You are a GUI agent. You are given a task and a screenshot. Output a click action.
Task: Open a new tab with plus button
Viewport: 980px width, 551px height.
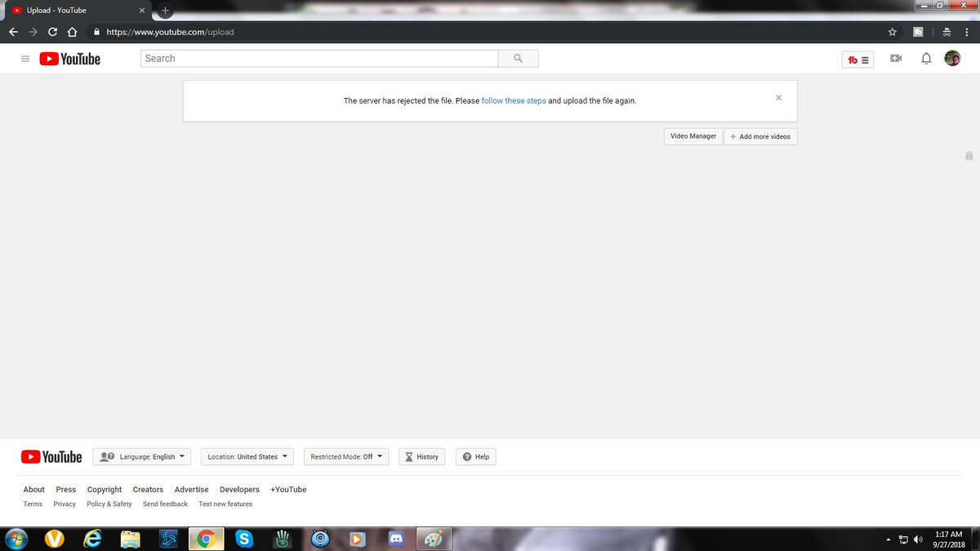(165, 11)
